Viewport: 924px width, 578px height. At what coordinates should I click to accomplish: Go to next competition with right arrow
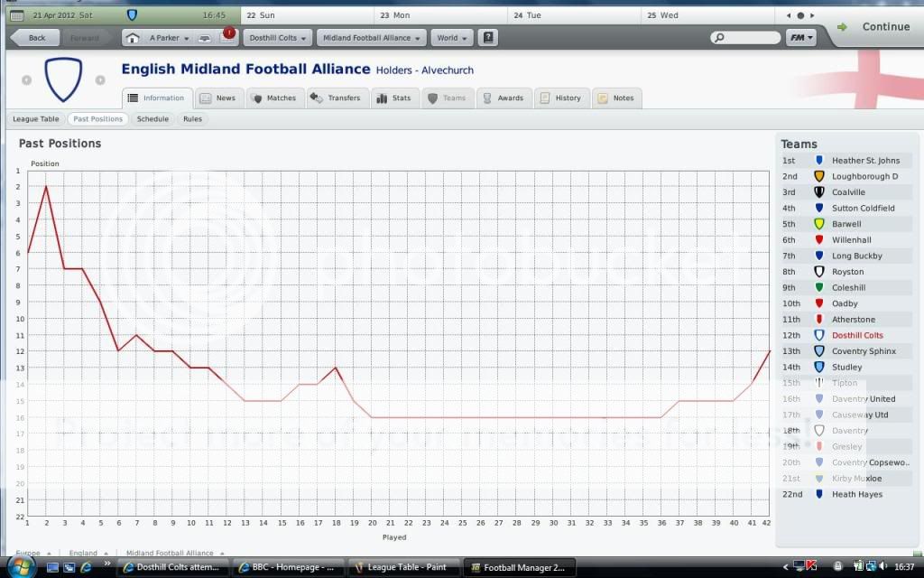point(102,80)
